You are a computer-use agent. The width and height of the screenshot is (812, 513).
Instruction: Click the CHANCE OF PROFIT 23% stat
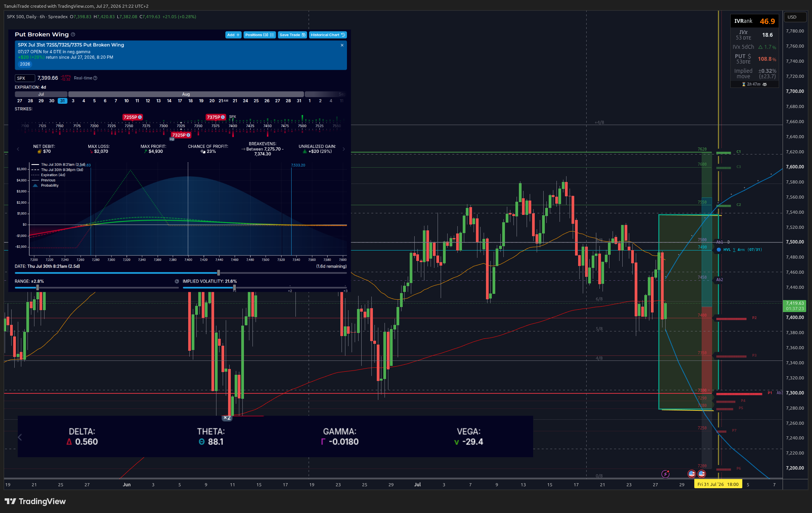[x=208, y=149]
